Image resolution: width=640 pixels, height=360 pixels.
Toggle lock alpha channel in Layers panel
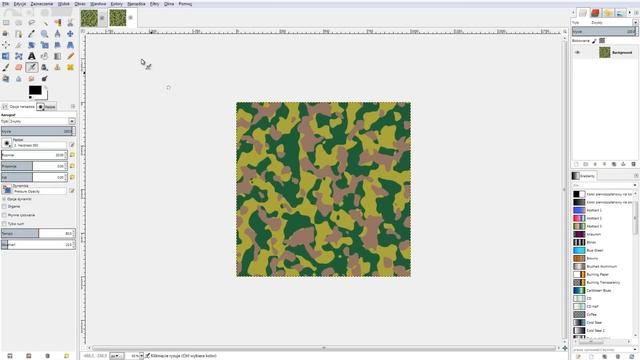click(602, 40)
